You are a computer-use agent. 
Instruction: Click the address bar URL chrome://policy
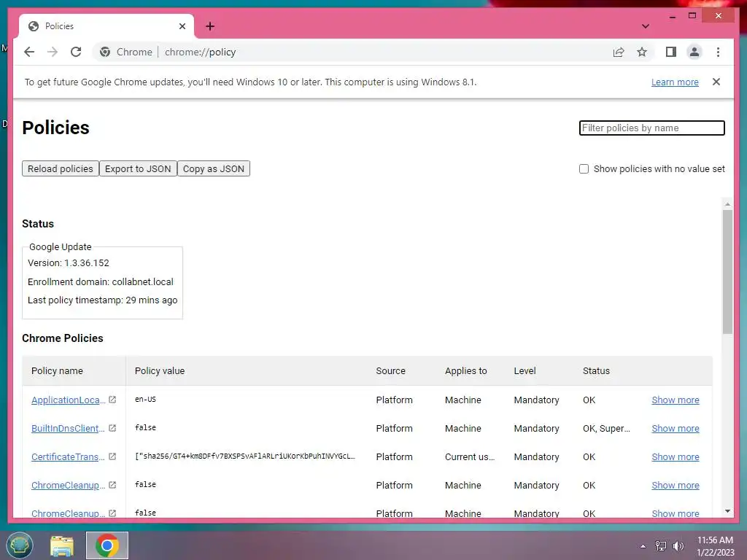200,52
